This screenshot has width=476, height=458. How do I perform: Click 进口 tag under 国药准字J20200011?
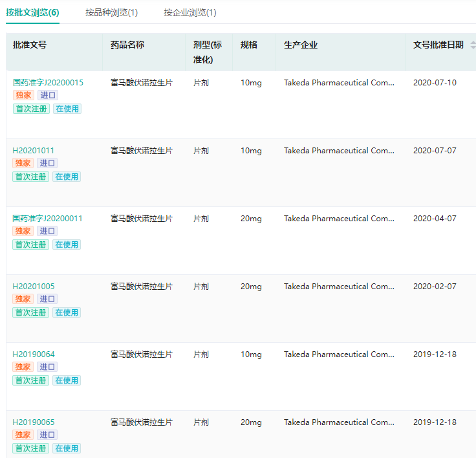(x=47, y=231)
